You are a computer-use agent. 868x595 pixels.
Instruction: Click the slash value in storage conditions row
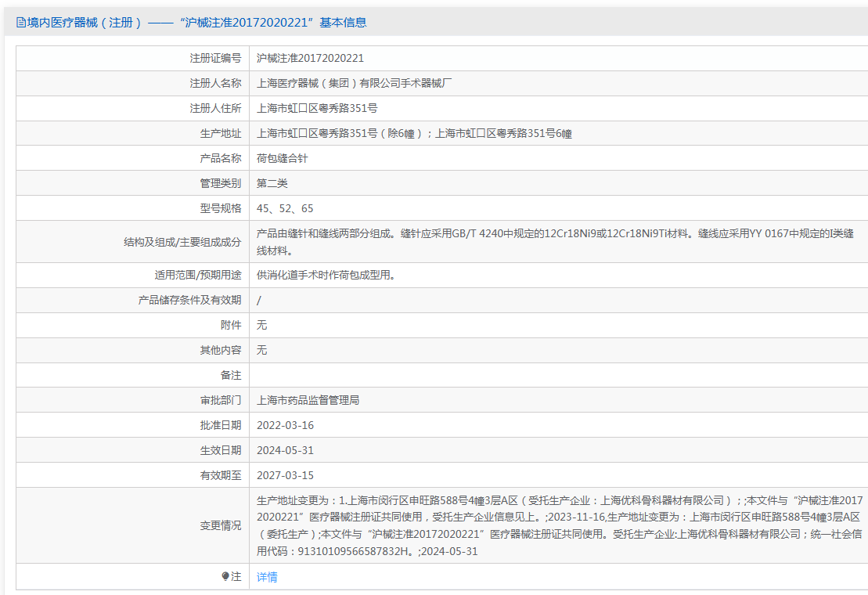(258, 301)
